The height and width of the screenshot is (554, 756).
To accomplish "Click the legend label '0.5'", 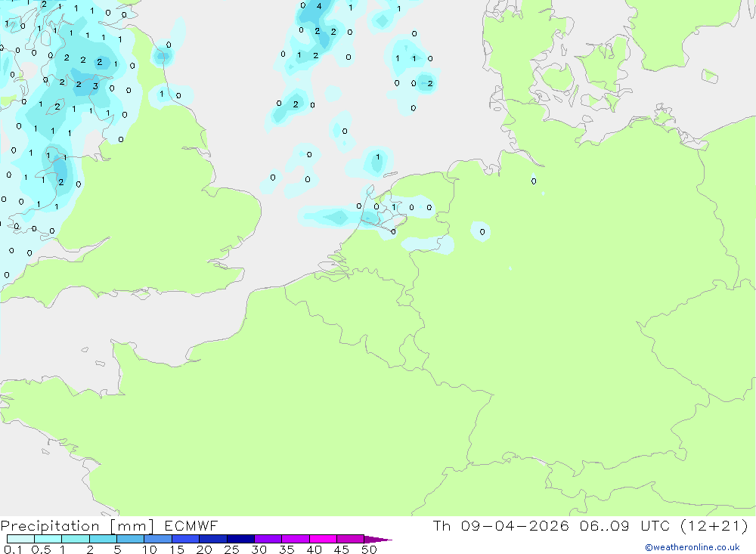I will pos(41,549).
